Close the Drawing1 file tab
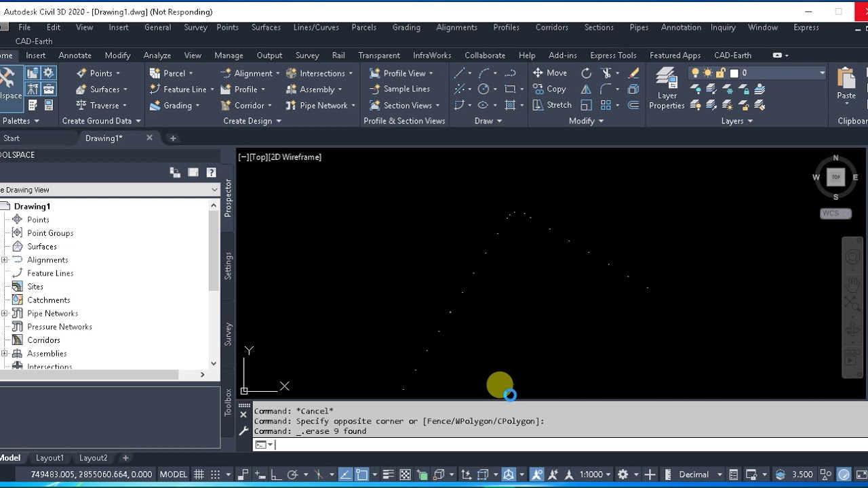 [149, 138]
